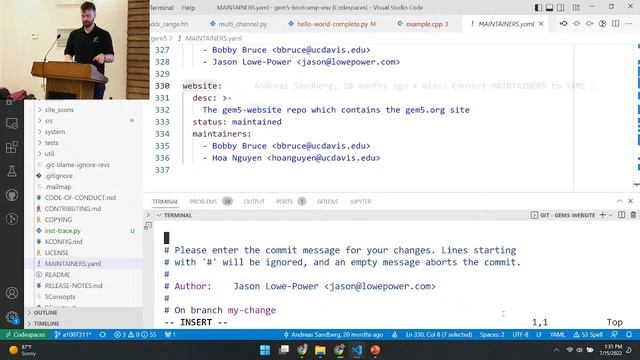This screenshot has height=360, width=640.
Task: Switch to the JUPYTER panel tab
Action: point(360,201)
